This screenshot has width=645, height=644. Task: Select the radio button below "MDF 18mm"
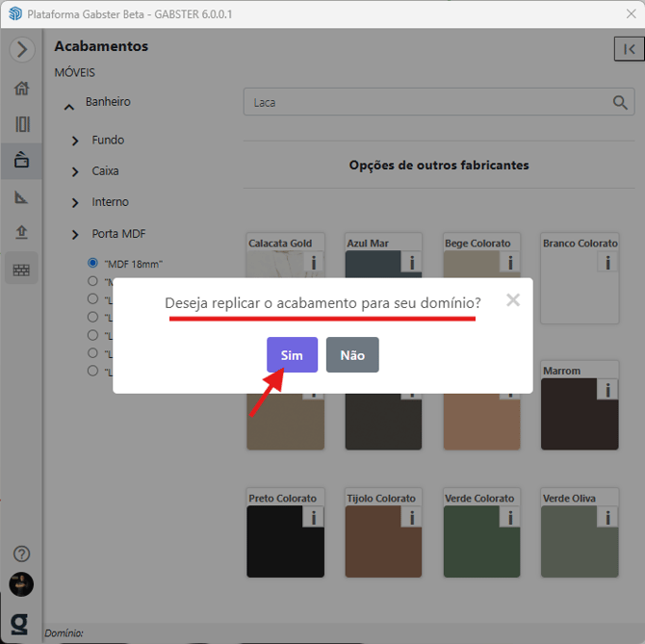click(92, 281)
